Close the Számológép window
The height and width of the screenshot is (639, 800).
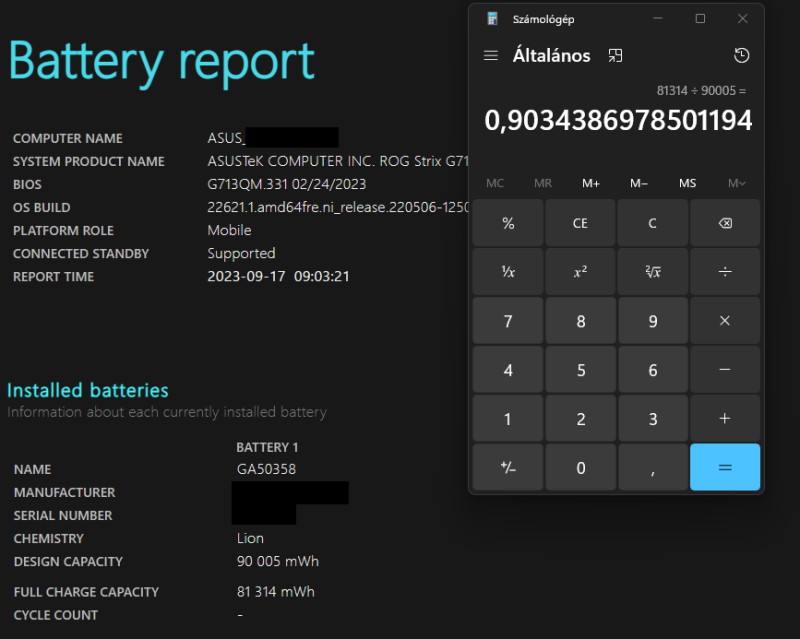click(743, 19)
